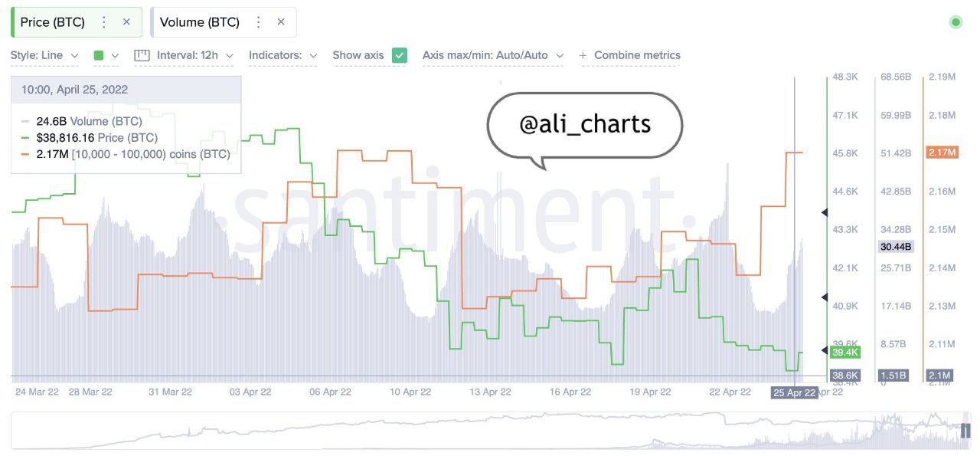
Task: Open the Indicators dropdown
Action: pyautogui.click(x=283, y=55)
